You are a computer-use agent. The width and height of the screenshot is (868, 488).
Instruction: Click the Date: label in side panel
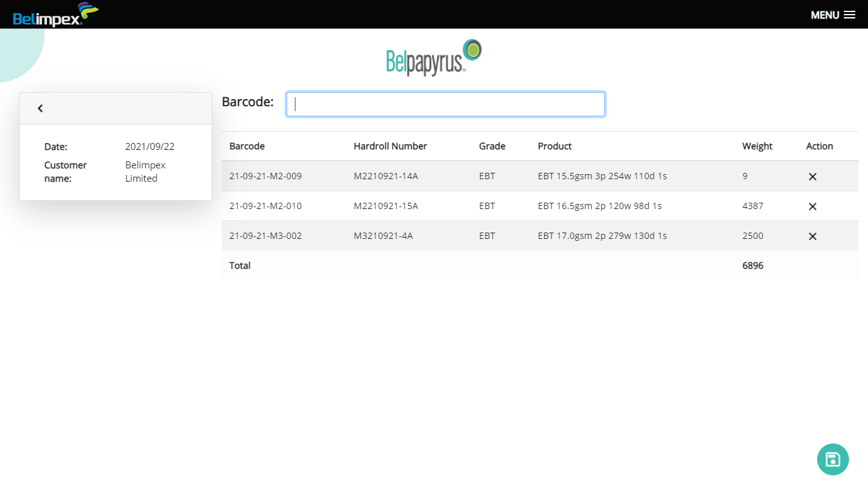(56, 147)
